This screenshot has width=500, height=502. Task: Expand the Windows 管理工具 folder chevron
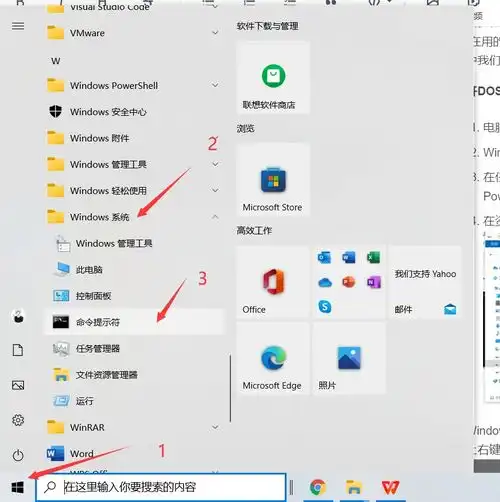click(x=215, y=164)
